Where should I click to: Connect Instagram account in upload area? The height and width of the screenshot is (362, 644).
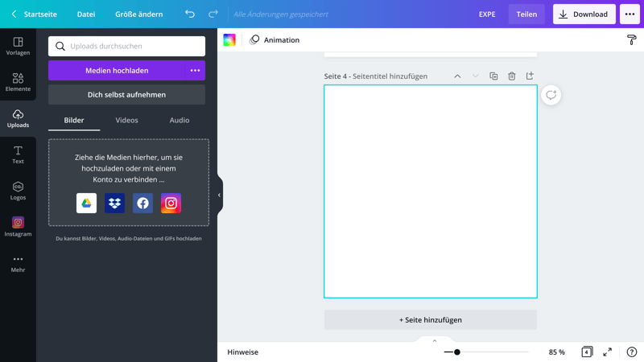click(x=171, y=204)
